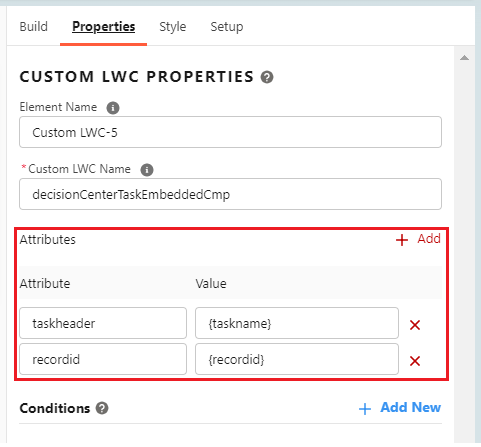
Task: Focus the Element Name input field
Action: tap(231, 132)
